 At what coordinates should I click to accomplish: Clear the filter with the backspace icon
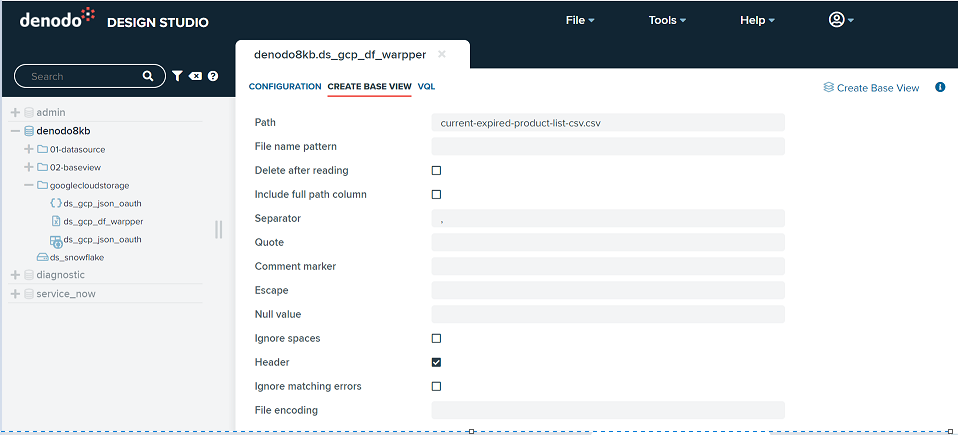(196, 76)
